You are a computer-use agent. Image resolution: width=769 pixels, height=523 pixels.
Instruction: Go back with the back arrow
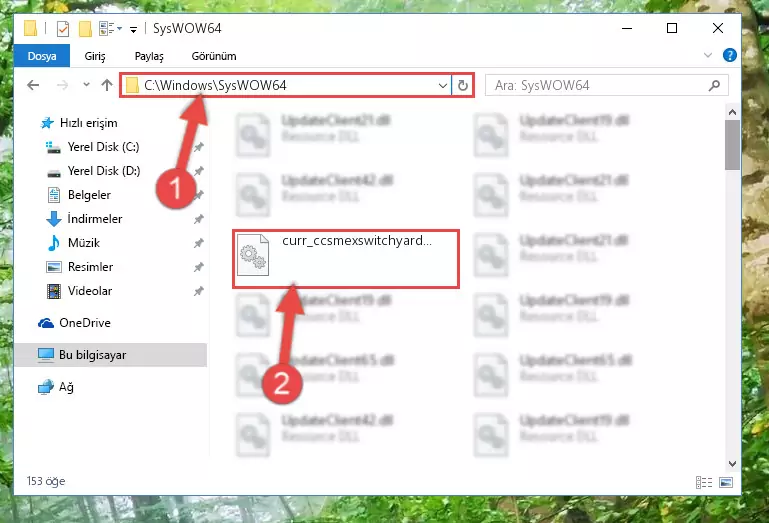pos(33,85)
